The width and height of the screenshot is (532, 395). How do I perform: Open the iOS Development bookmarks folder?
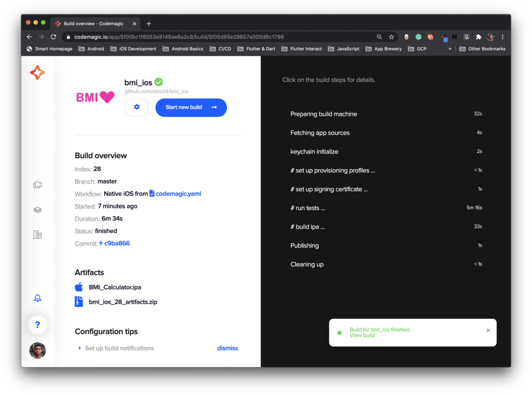(133, 49)
